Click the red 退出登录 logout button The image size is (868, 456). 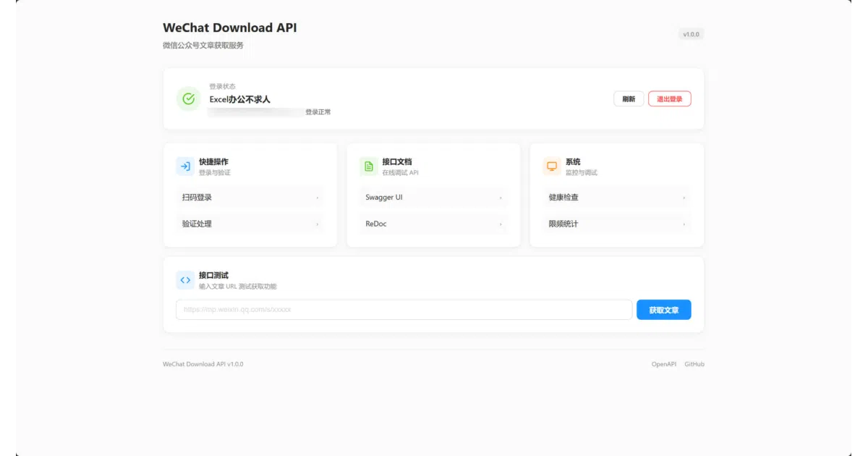pyautogui.click(x=670, y=99)
